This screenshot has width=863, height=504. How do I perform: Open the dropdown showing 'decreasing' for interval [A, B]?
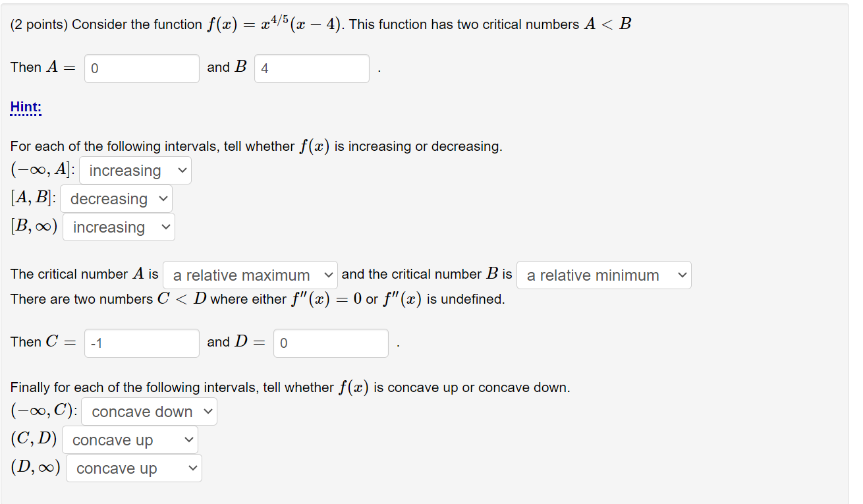[116, 198]
